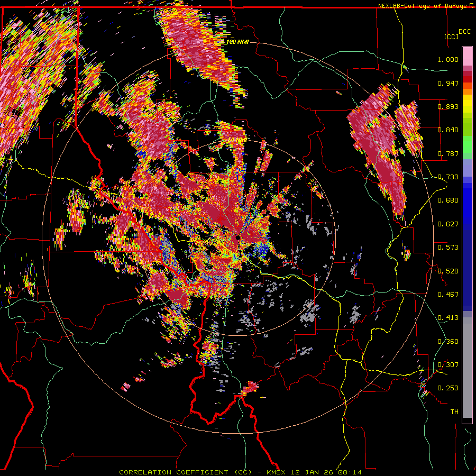
Task: Select the 0.413 legend value
Action: 448,318
